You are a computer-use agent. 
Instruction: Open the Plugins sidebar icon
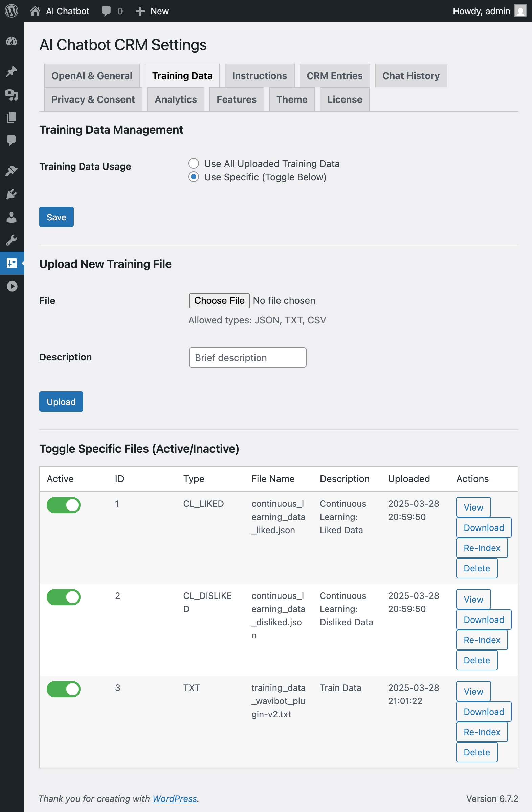(12, 194)
